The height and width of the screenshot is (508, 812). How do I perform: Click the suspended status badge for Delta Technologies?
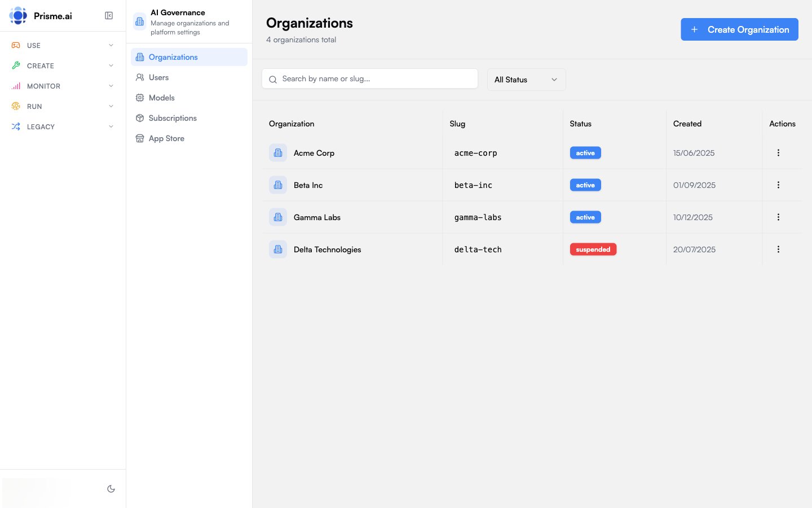(x=593, y=249)
